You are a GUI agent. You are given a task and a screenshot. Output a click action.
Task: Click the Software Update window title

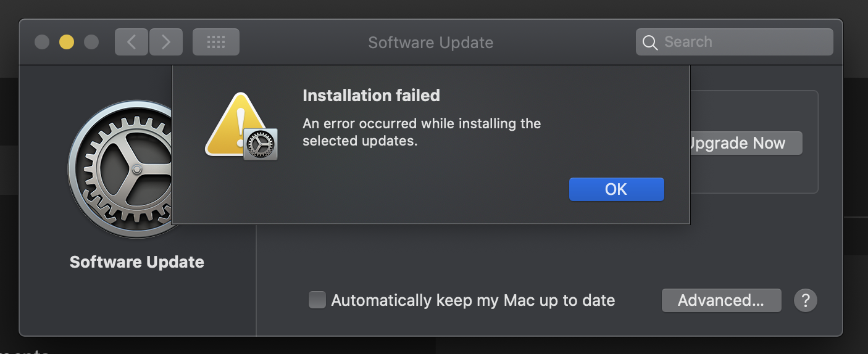point(430,43)
